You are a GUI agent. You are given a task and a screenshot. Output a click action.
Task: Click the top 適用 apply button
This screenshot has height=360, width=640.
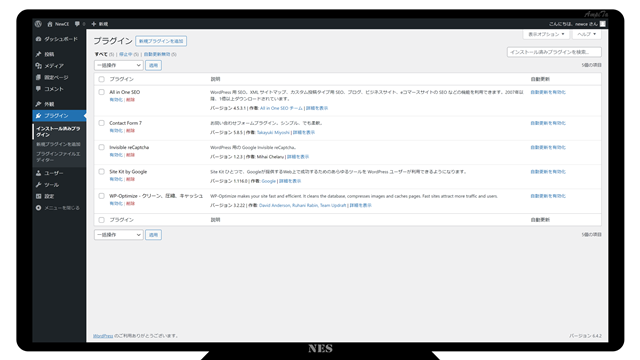point(153,65)
